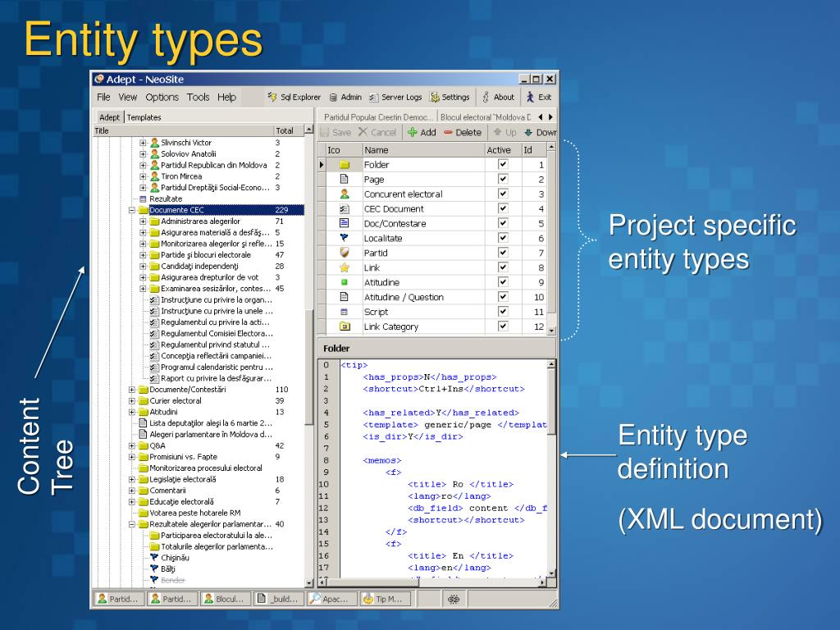
Task: Select the Folder entity type icon
Action: click(345, 164)
